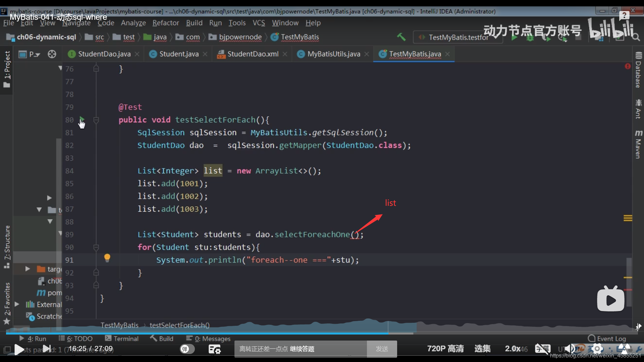
Task: Click the 发送 send button
Action: [x=382, y=349]
